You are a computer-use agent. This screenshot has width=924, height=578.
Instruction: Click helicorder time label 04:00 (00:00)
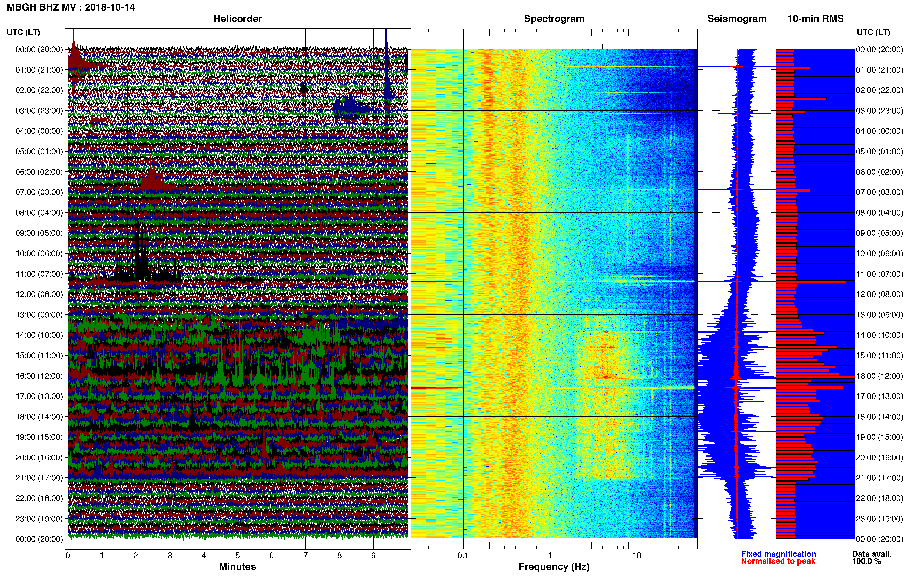39,131
